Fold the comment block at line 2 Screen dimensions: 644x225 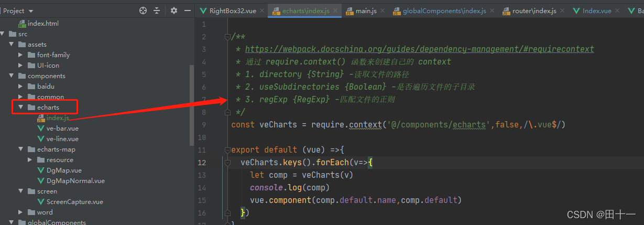tap(227, 37)
